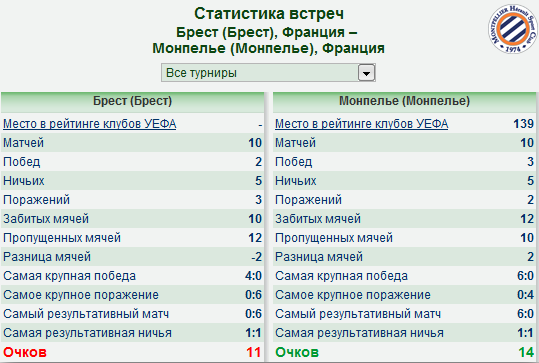This screenshot has height=363, width=539.
Task: Select Монпелье's Побед row
Action: point(404,162)
